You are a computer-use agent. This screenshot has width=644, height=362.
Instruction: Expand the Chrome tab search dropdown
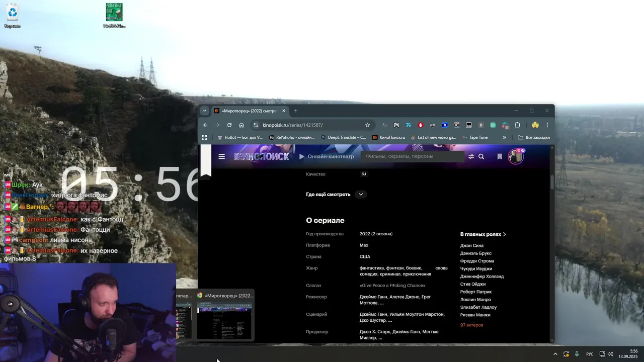pos(204,111)
